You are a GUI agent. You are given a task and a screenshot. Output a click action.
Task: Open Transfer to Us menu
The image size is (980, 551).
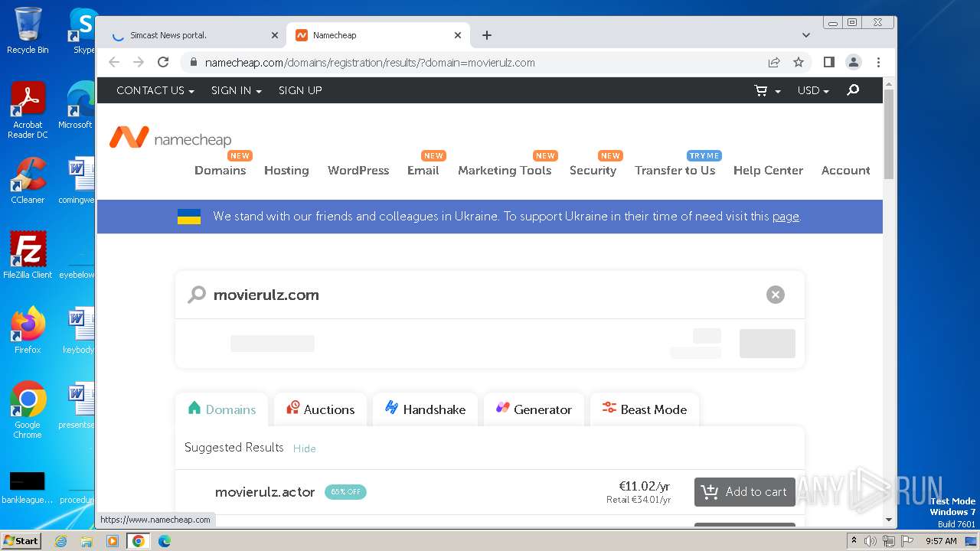coord(675,170)
